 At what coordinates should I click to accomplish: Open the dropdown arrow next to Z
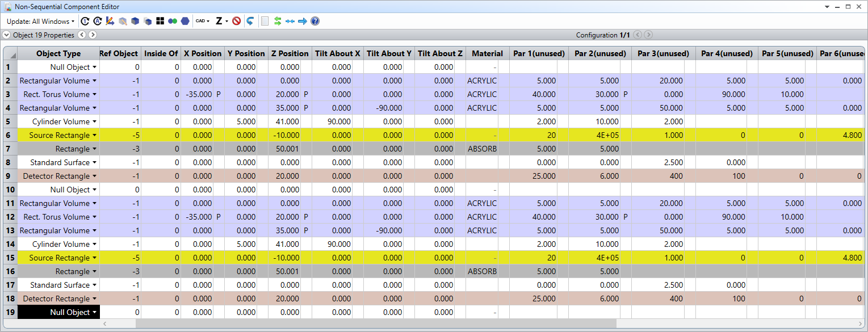click(227, 22)
